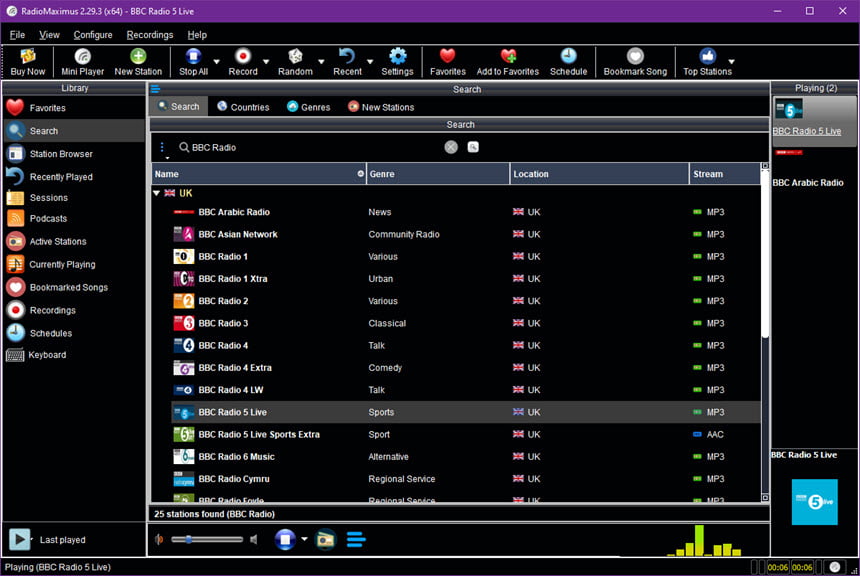Open Favorites in the Library sidebar
The height and width of the screenshot is (576, 860).
coord(74,108)
